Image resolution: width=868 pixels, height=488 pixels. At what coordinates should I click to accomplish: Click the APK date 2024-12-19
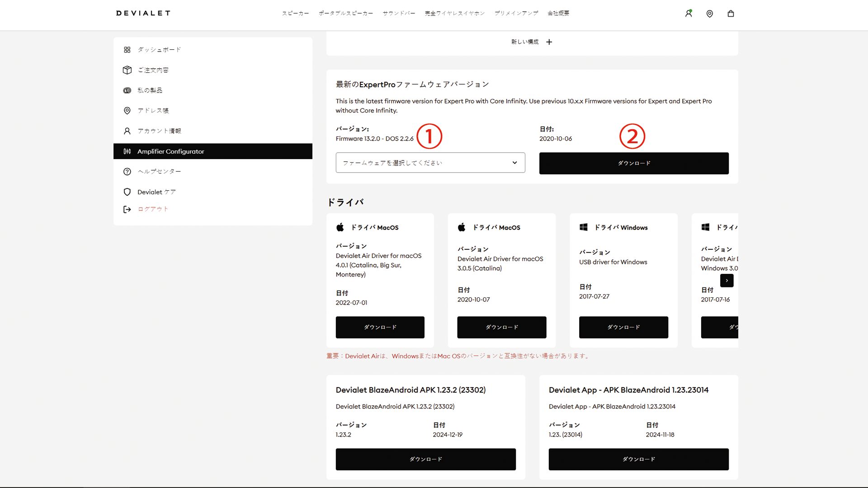click(448, 435)
